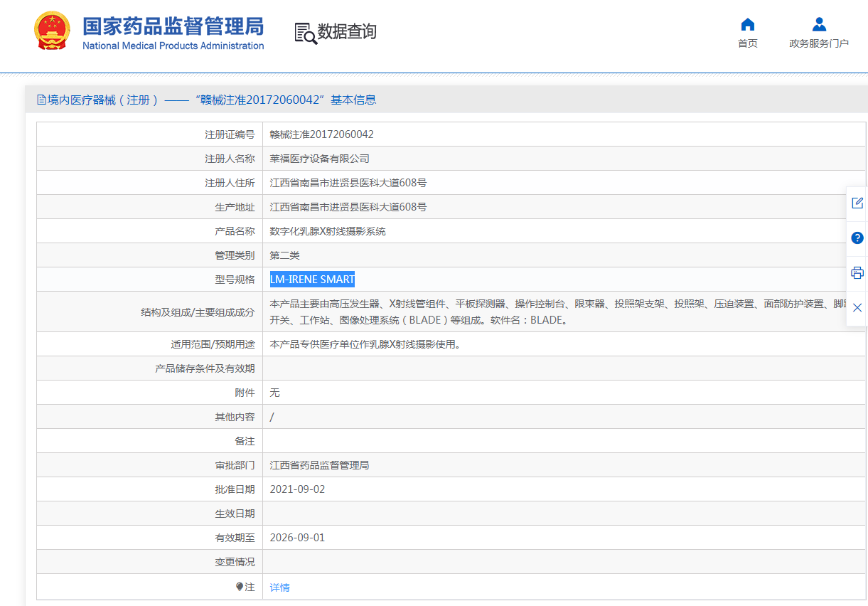
Task: Click approval date 2021-09-02
Action: (x=297, y=489)
